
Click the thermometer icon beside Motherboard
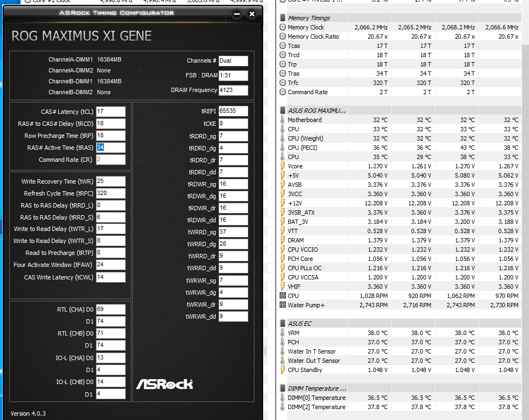tap(283, 120)
